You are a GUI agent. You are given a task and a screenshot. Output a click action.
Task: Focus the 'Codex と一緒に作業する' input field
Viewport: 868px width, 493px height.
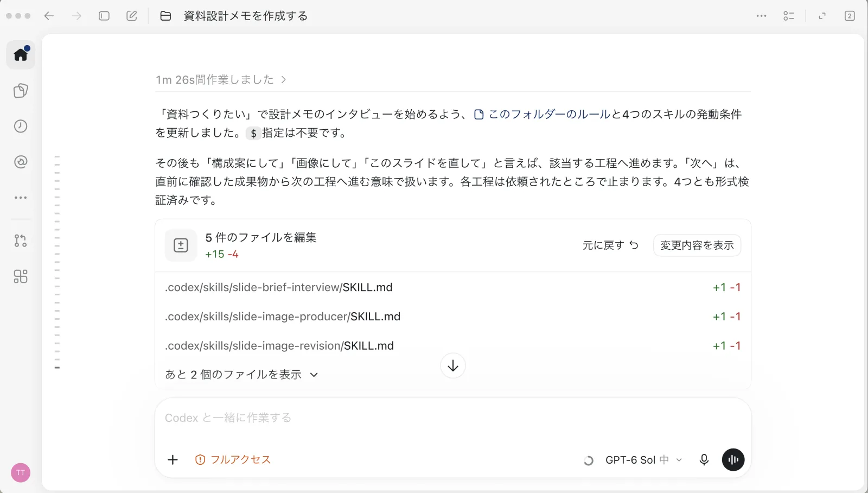coord(453,418)
